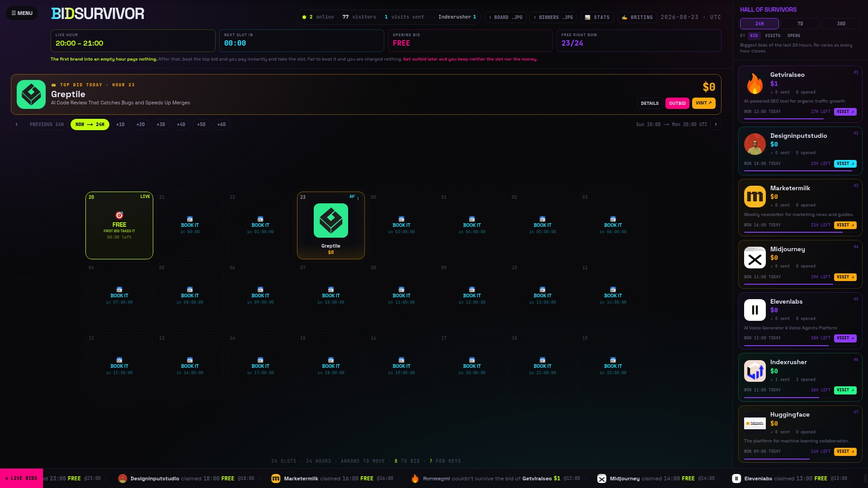This screenshot has height=488, width=868.
Task: Click the calendar icon in slot 00
Action: click(401, 219)
